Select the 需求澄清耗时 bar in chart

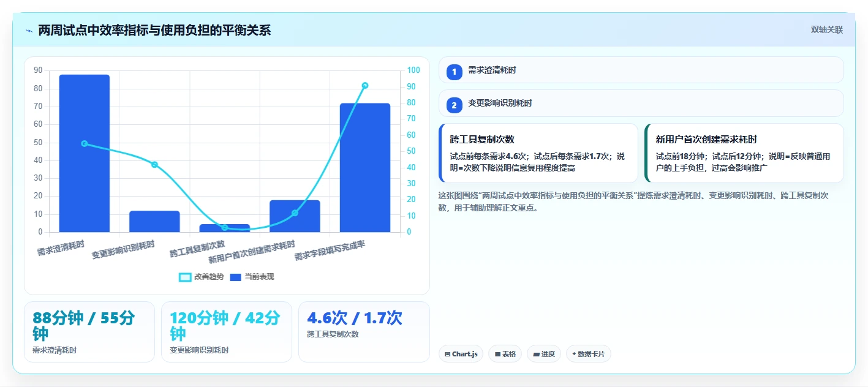pos(84,153)
